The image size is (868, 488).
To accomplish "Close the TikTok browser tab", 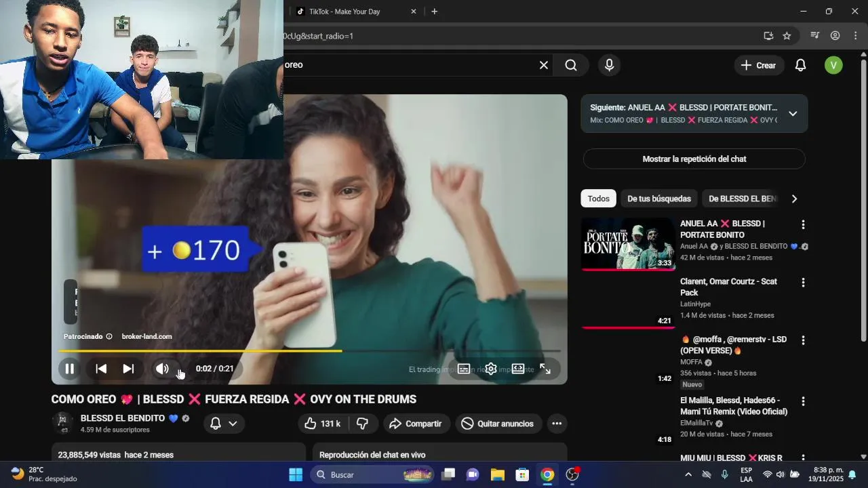I will [x=414, y=12].
